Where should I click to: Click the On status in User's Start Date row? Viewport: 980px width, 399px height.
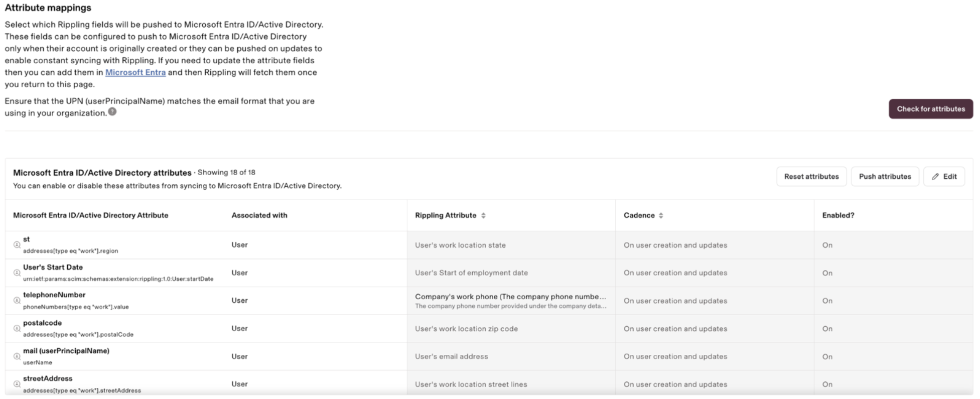pos(827,273)
